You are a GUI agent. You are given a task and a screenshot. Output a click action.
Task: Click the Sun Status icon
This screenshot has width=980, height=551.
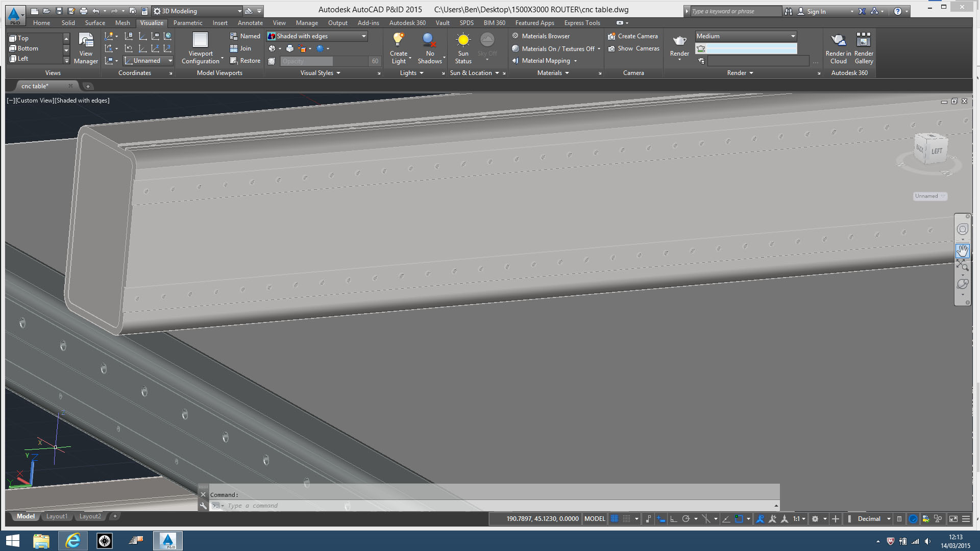(x=463, y=40)
